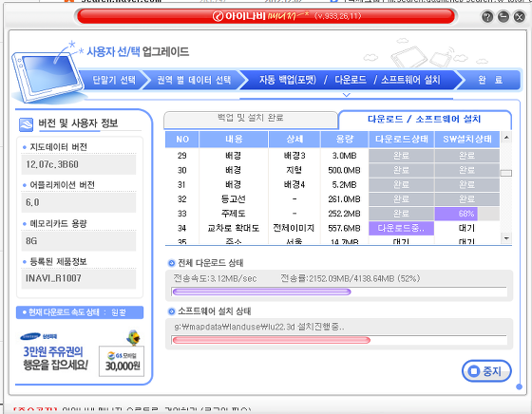The height and width of the screenshot is (414, 532).
Task: Click the 68% install progress cell
Action: coord(466,214)
